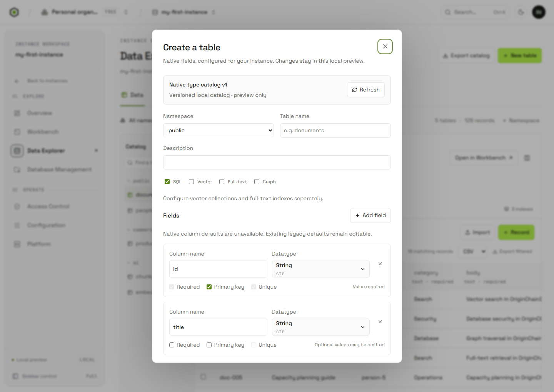
Task: Click into the Description text field
Action: tap(277, 162)
